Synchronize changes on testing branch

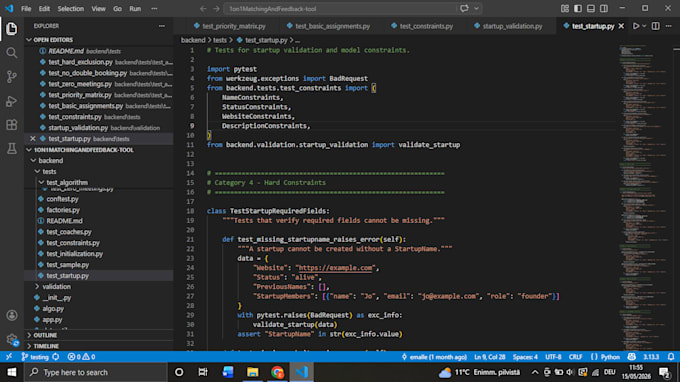point(56,357)
